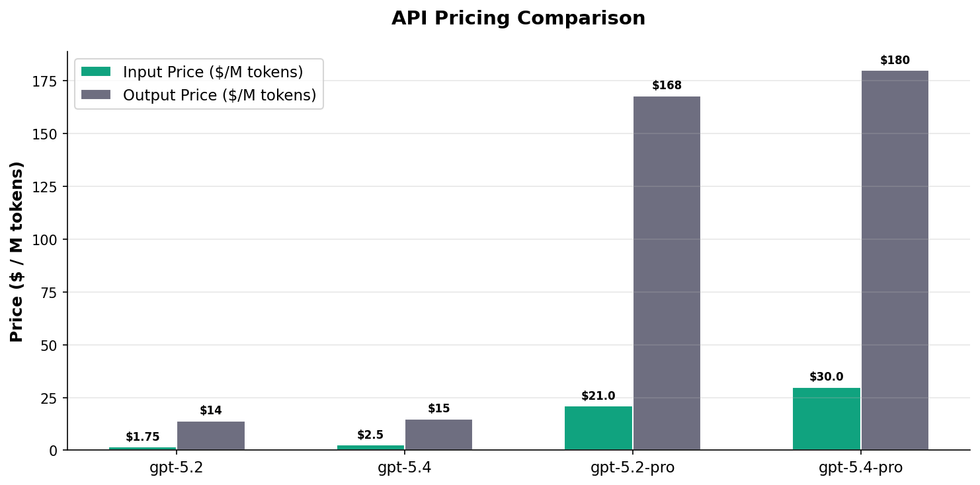The height and width of the screenshot is (485, 980).
Task: Click the gray gpt-5.4 output bar
Action: click(438, 435)
